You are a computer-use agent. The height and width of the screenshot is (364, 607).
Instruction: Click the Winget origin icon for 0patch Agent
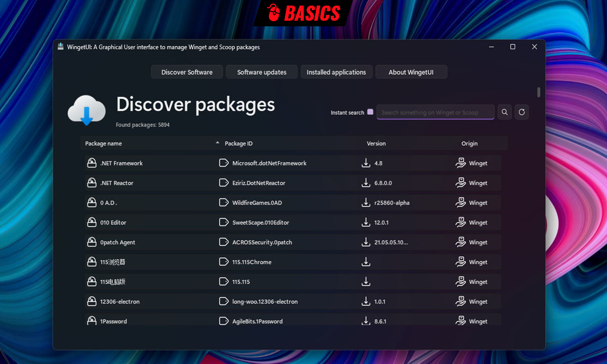coord(460,242)
